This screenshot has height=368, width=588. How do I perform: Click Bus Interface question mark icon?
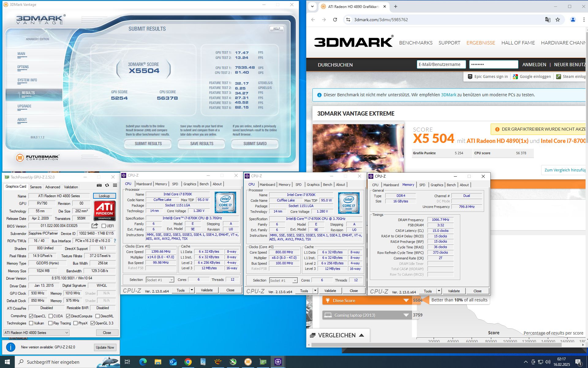[x=115, y=241]
